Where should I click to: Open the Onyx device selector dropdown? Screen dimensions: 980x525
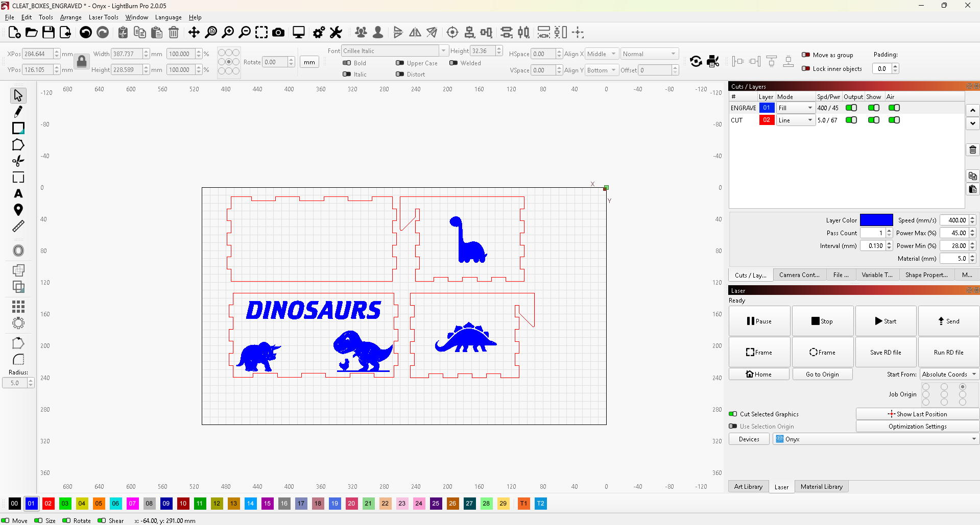point(875,439)
